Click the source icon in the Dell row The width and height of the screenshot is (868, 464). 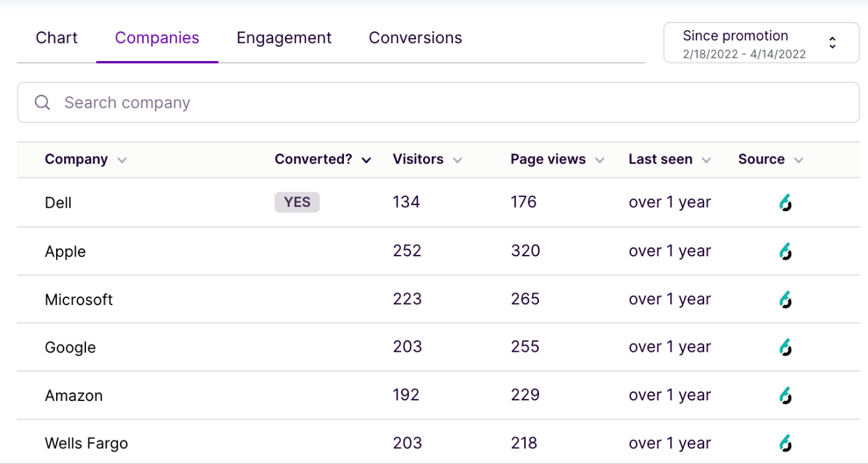tap(786, 203)
